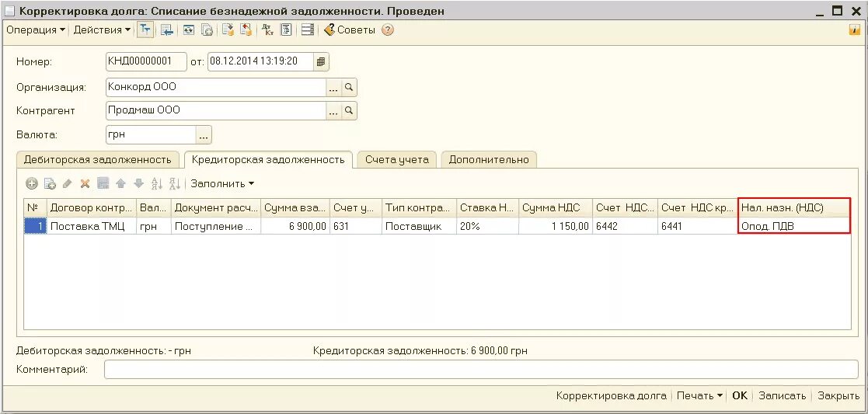
Task: Expand the Печать dropdown
Action: [699, 395]
